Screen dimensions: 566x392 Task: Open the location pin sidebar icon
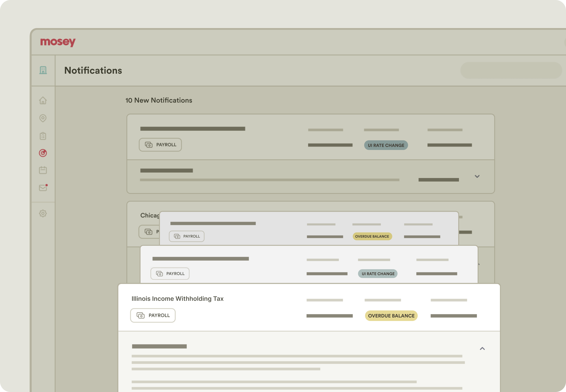[x=43, y=118]
